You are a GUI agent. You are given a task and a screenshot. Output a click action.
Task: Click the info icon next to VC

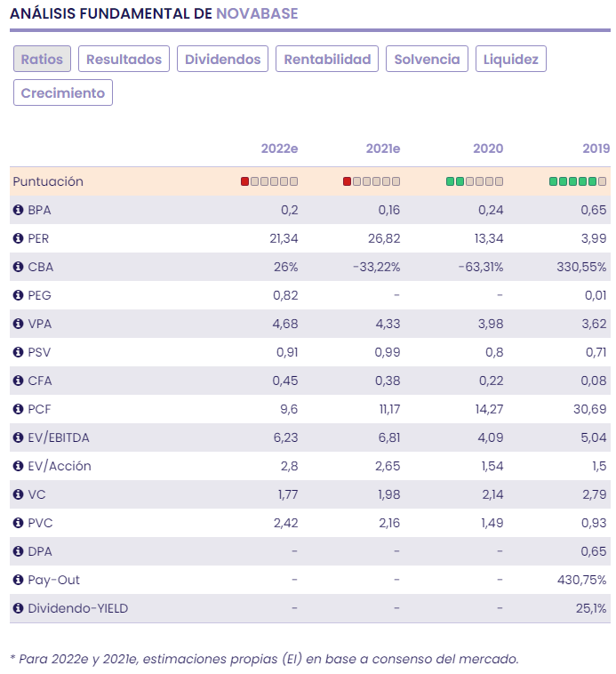pos(18,494)
